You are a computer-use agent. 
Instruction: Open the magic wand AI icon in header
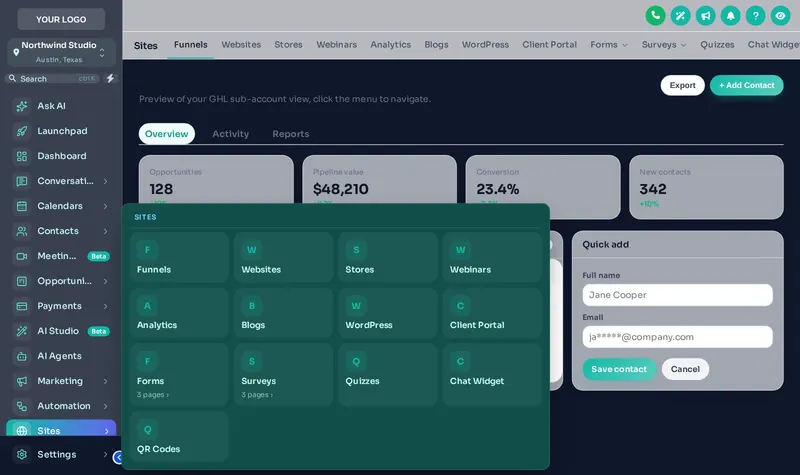pyautogui.click(x=680, y=16)
